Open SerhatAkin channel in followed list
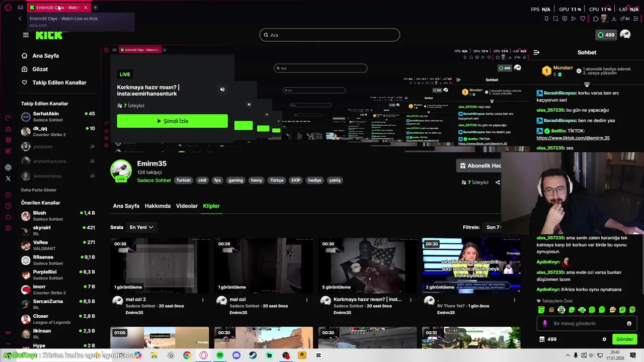 coord(58,117)
